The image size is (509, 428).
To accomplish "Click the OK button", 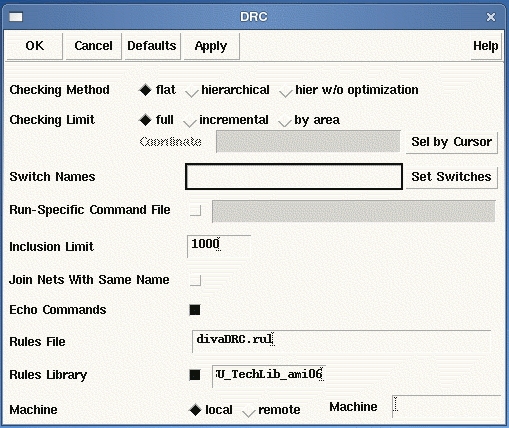I will click(35, 46).
